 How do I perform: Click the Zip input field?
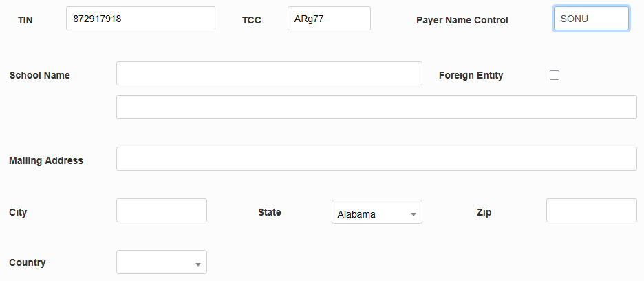click(x=591, y=211)
